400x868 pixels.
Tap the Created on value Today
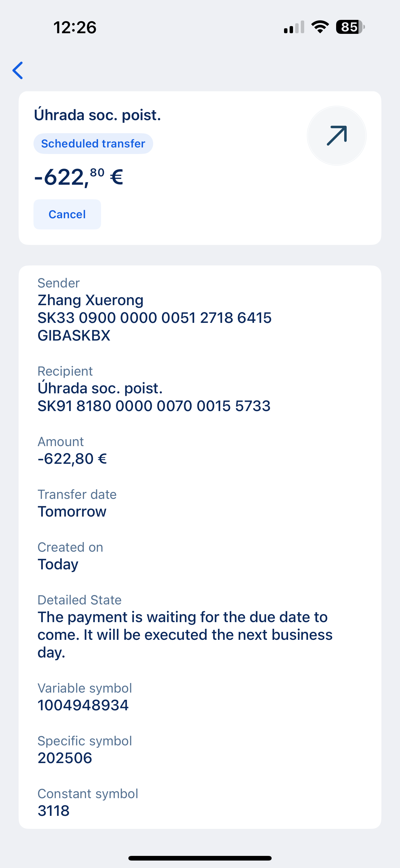(58, 564)
